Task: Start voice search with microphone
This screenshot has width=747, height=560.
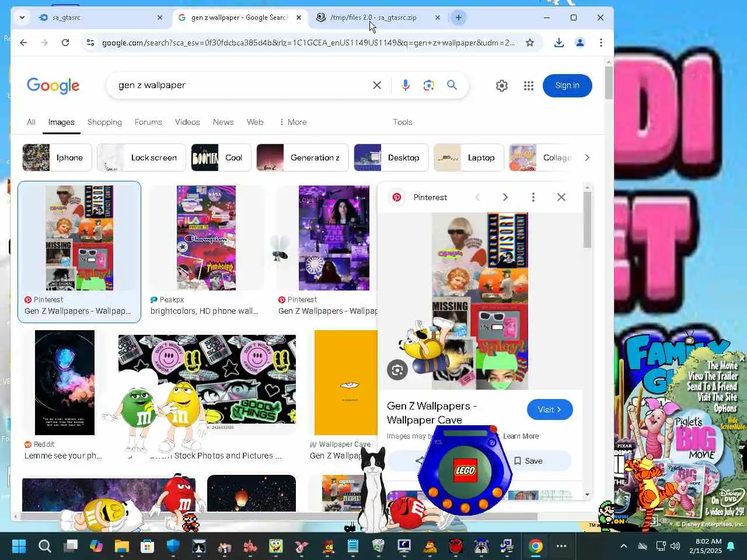Action: (406, 85)
